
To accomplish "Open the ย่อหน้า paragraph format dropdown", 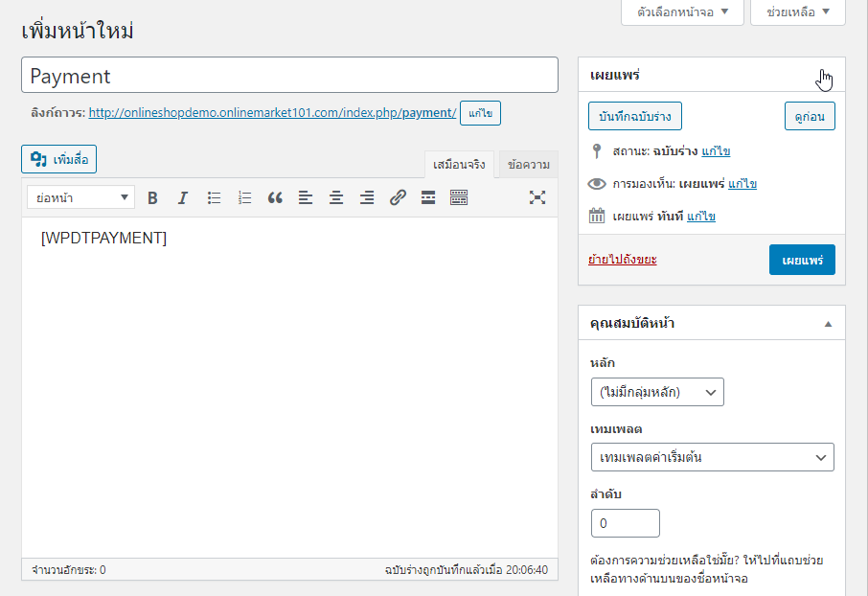I will tap(80, 197).
